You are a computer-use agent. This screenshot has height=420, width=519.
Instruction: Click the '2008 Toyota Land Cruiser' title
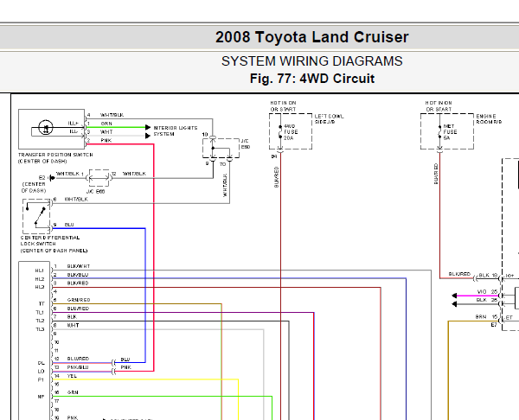(311, 37)
